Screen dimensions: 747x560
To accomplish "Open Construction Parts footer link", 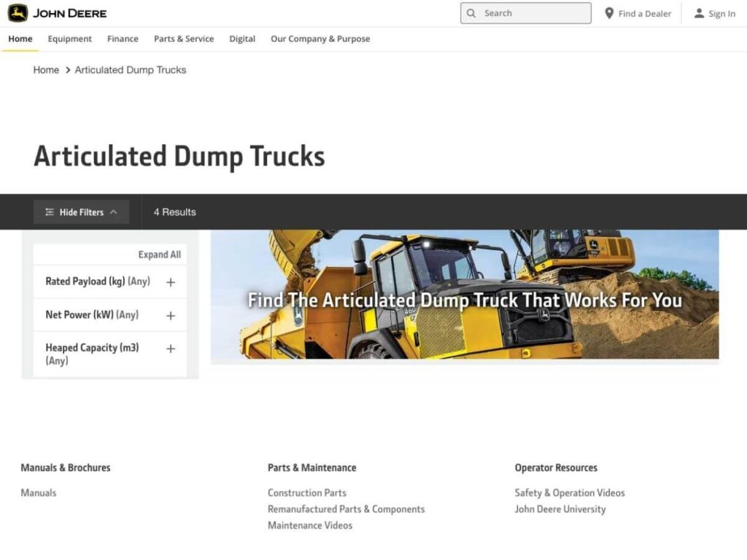I will pyautogui.click(x=307, y=493).
